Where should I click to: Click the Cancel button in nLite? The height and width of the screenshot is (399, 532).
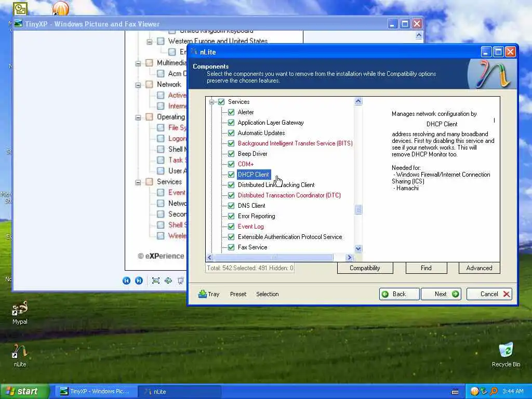pos(489,294)
